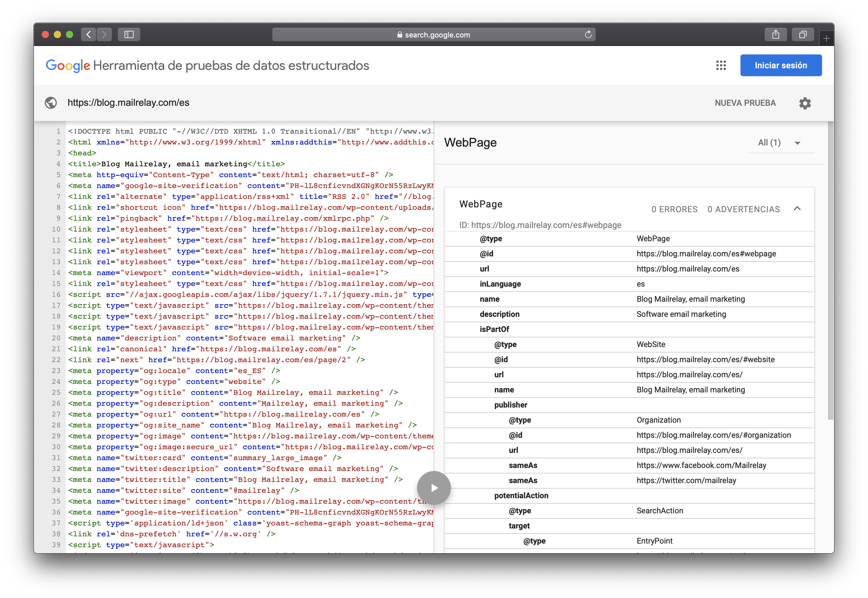Click the 0 ERRORES label
The height and width of the screenshot is (598, 868).
coord(674,209)
